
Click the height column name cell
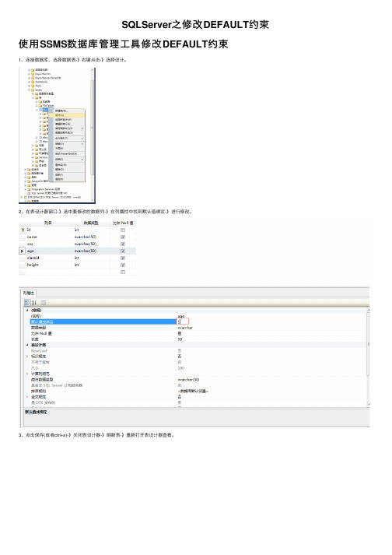48,265
